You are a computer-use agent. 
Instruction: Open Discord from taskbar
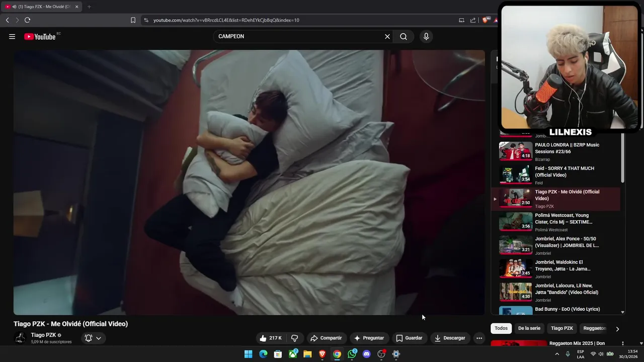click(367, 354)
